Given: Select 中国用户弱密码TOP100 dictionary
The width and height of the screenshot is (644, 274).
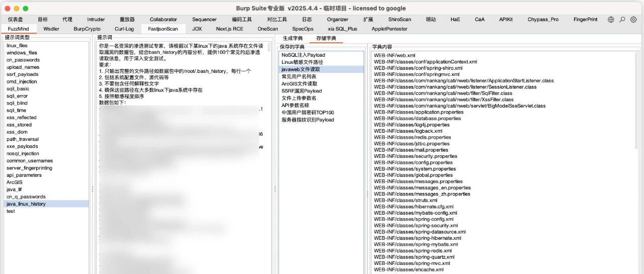Looking at the screenshot, I should click(321, 113).
